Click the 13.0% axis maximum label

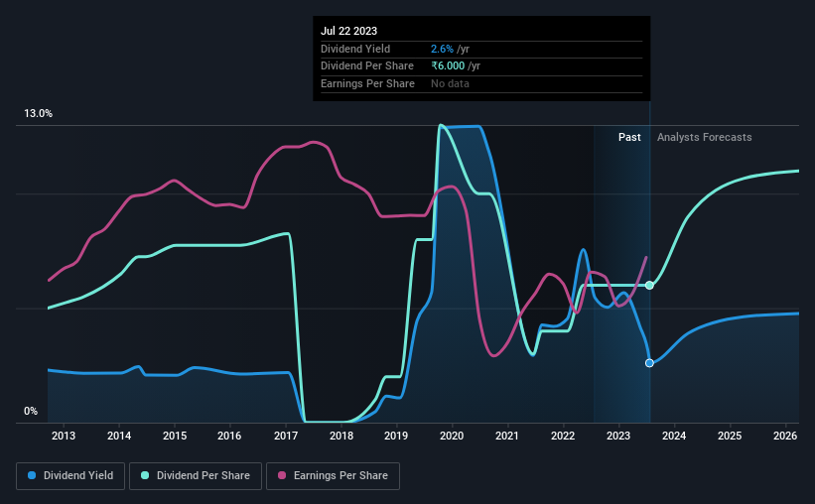click(x=38, y=114)
